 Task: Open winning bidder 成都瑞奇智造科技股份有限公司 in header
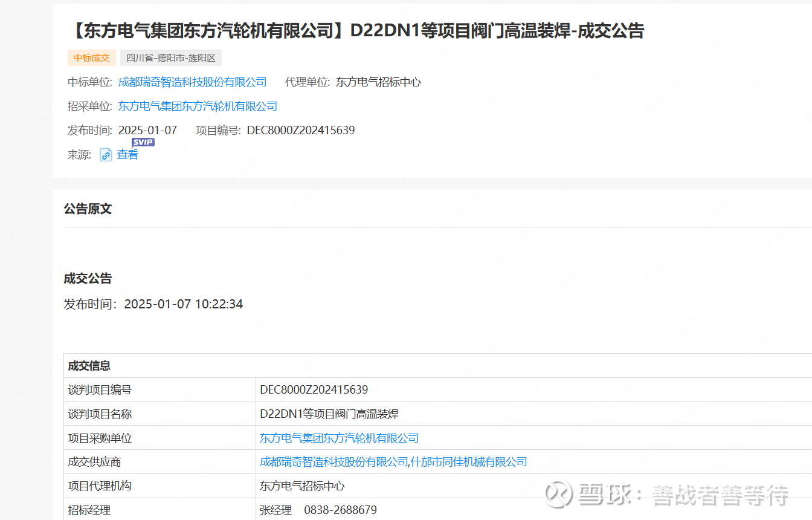(193, 82)
